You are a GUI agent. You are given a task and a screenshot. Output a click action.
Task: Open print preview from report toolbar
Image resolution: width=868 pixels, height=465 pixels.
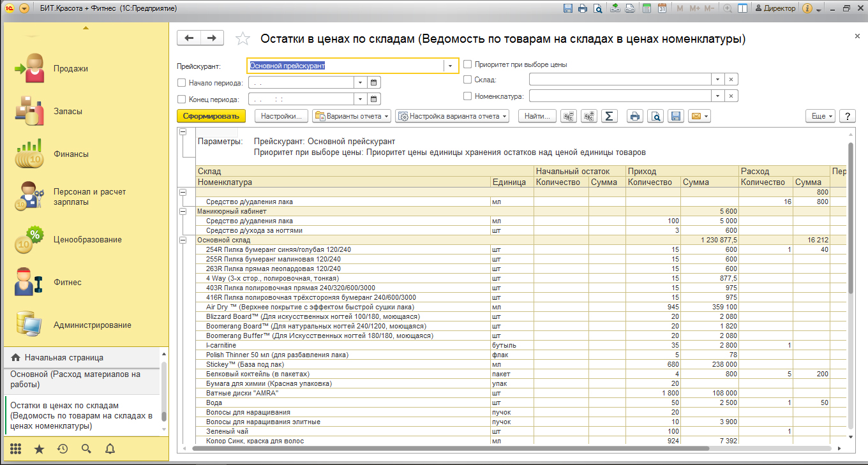tap(655, 116)
